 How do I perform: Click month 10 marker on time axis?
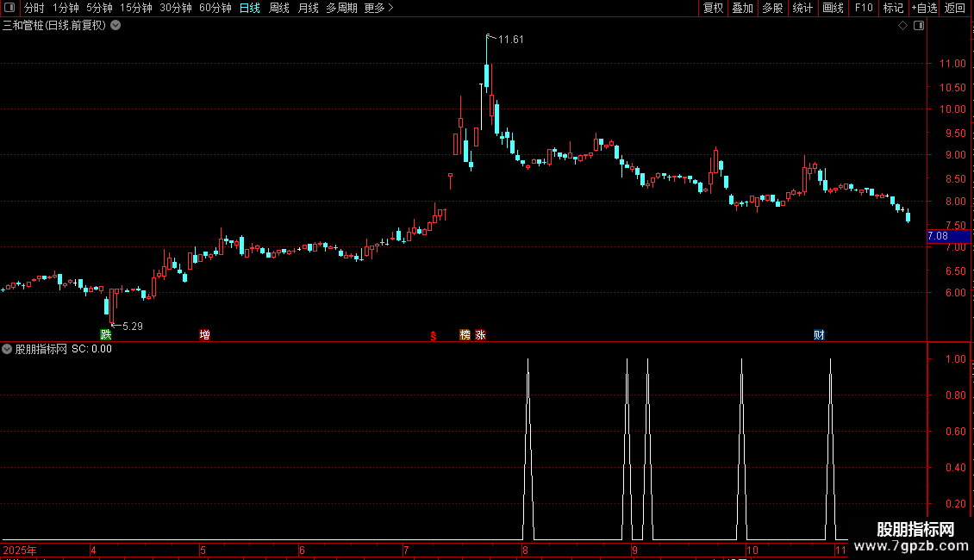752,550
